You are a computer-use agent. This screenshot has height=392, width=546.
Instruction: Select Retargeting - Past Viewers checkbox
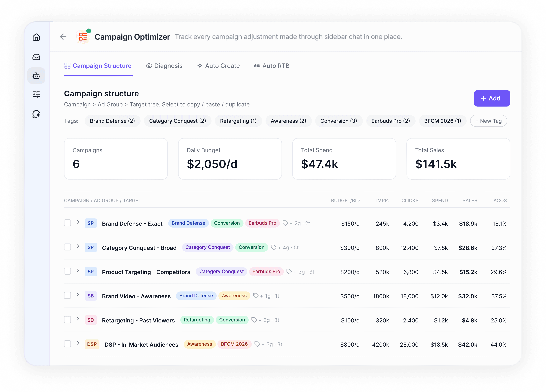point(67,320)
